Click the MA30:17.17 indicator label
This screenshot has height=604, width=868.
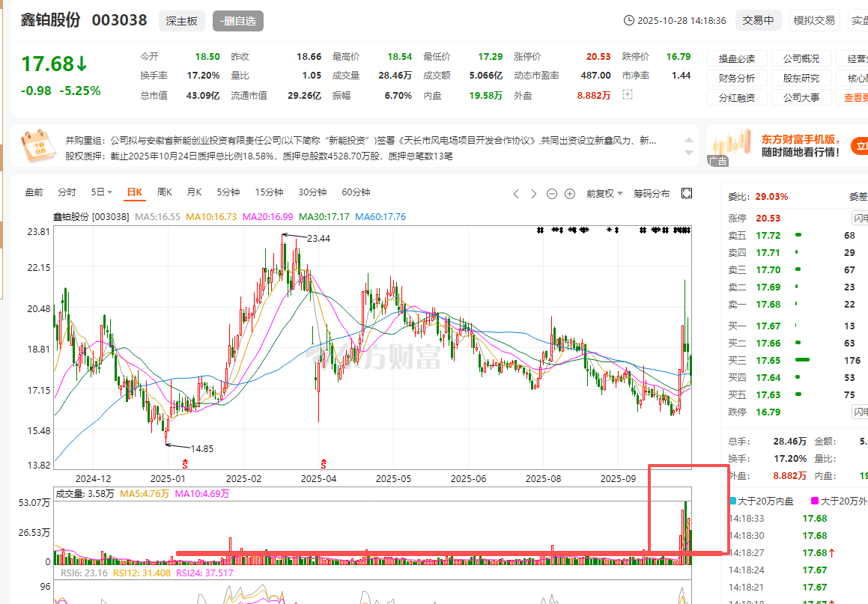pyautogui.click(x=324, y=217)
